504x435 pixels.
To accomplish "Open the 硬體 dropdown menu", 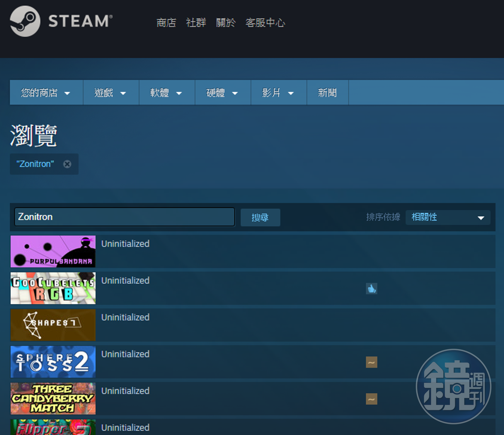I will pos(223,93).
